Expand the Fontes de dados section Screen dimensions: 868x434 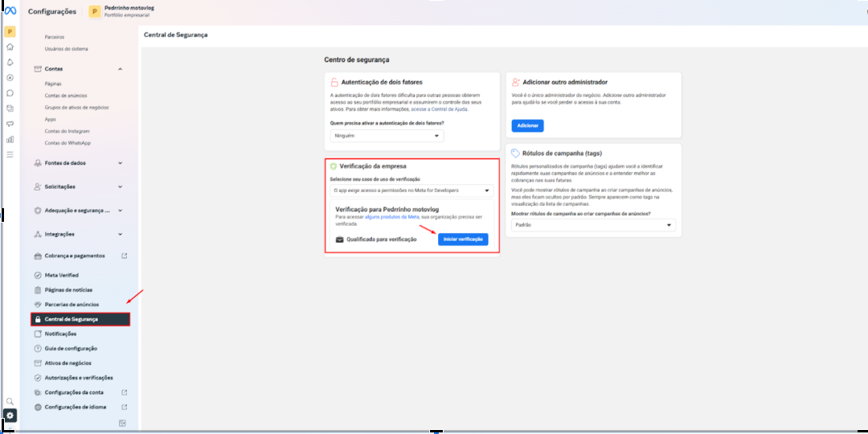120,163
